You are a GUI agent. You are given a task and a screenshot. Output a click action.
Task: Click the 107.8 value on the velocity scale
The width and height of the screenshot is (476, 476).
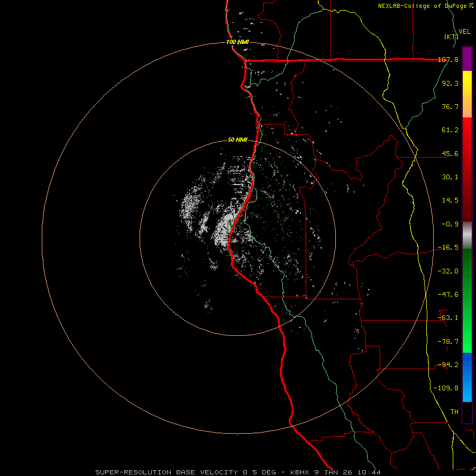tap(448, 60)
